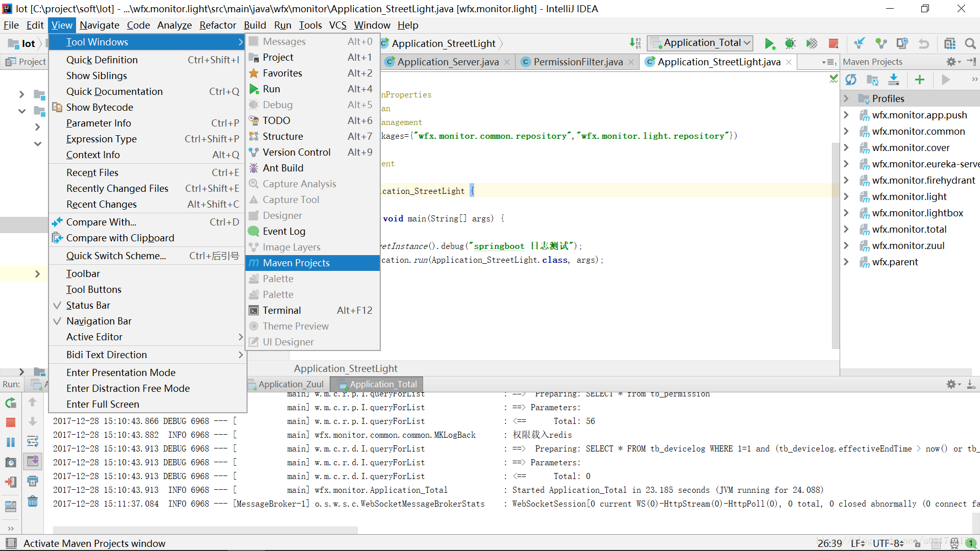Expand the Profiles node in Maven Projects
980x551 pixels.
pyautogui.click(x=846, y=98)
